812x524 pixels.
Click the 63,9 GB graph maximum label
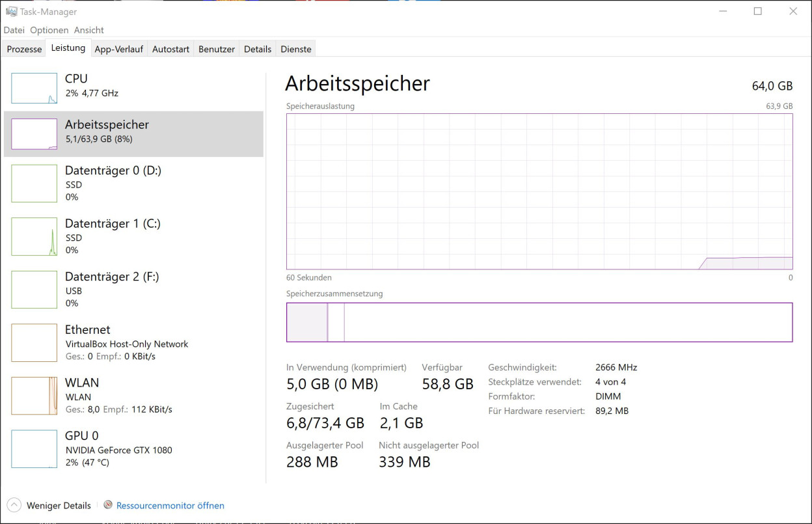779,106
